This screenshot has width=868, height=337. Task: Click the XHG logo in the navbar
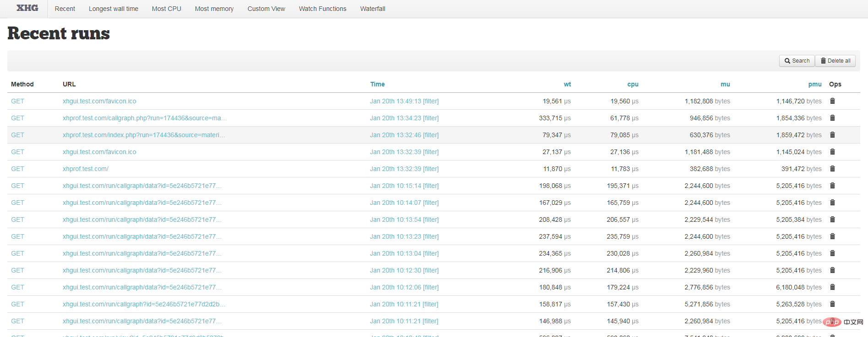(x=27, y=8)
